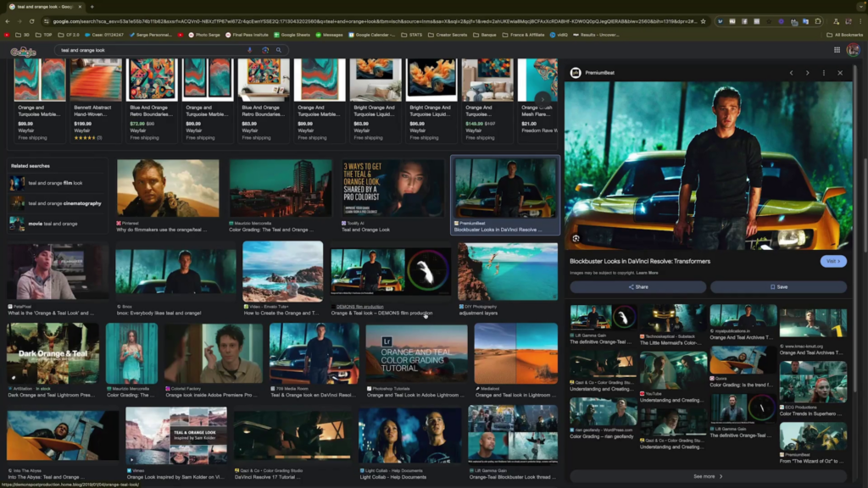Search related 'teal and orange film look'
The image size is (868, 488).
pos(55,183)
